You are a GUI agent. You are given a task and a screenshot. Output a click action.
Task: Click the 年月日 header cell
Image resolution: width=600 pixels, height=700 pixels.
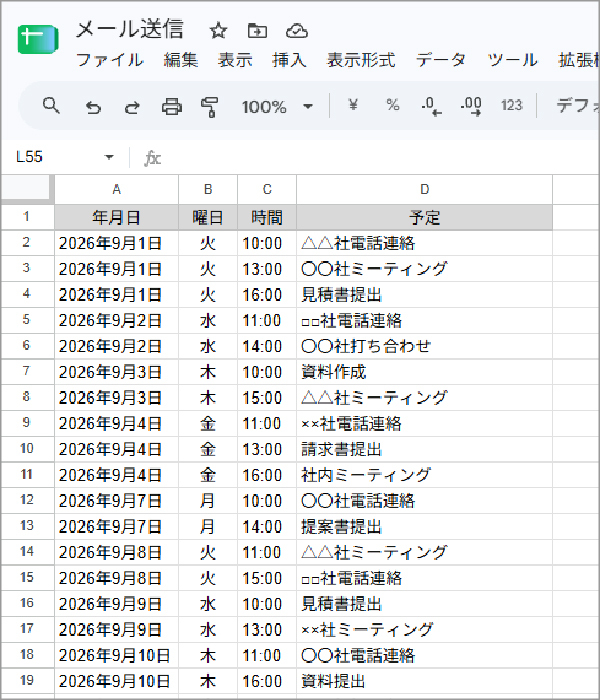[117, 217]
